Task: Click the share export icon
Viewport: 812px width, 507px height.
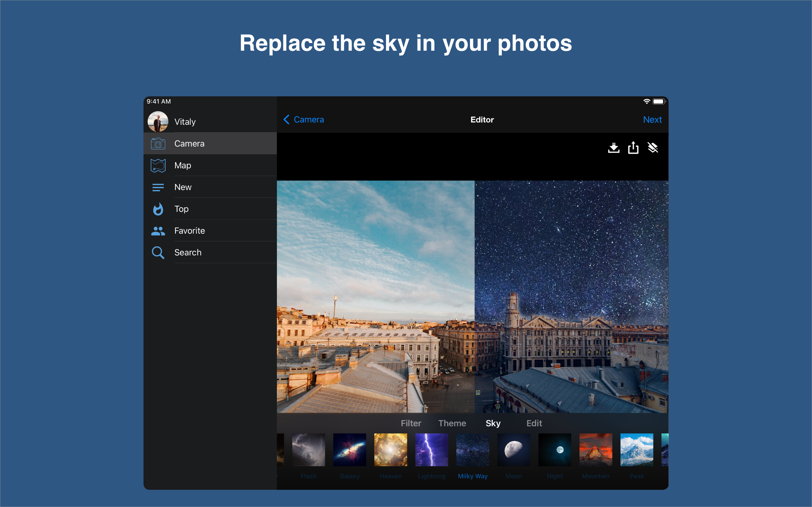Action: pyautogui.click(x=633, y=148)
